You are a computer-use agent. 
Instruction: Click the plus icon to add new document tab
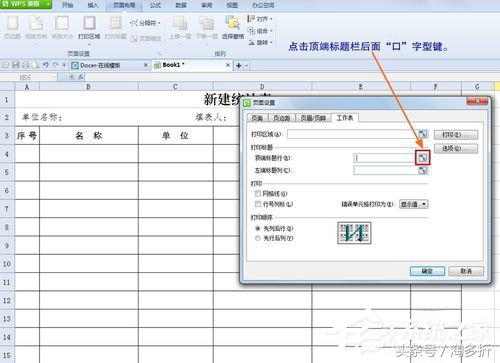[239, 66]
